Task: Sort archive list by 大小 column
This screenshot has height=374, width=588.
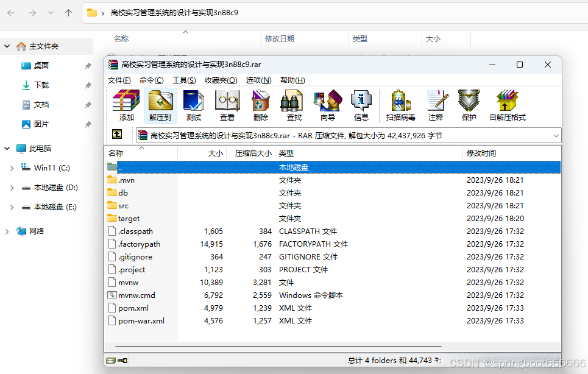Action: [x=202, y=153]
